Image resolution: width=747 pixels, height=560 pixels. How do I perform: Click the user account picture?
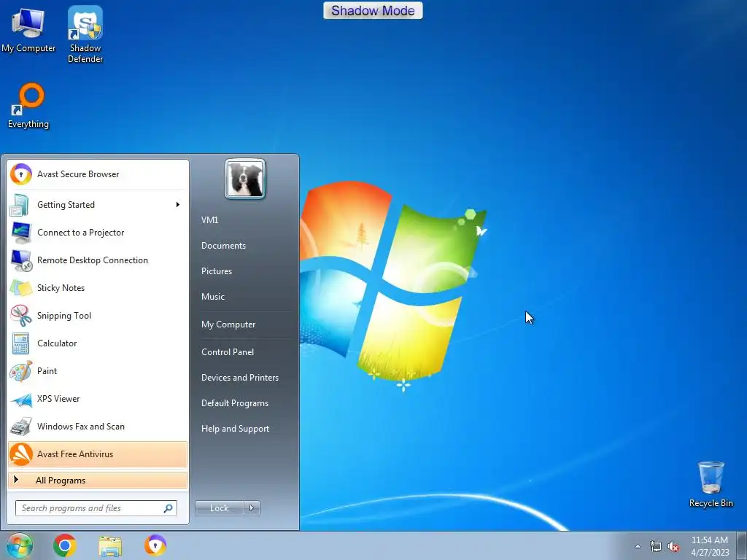(x=245, y=179)
